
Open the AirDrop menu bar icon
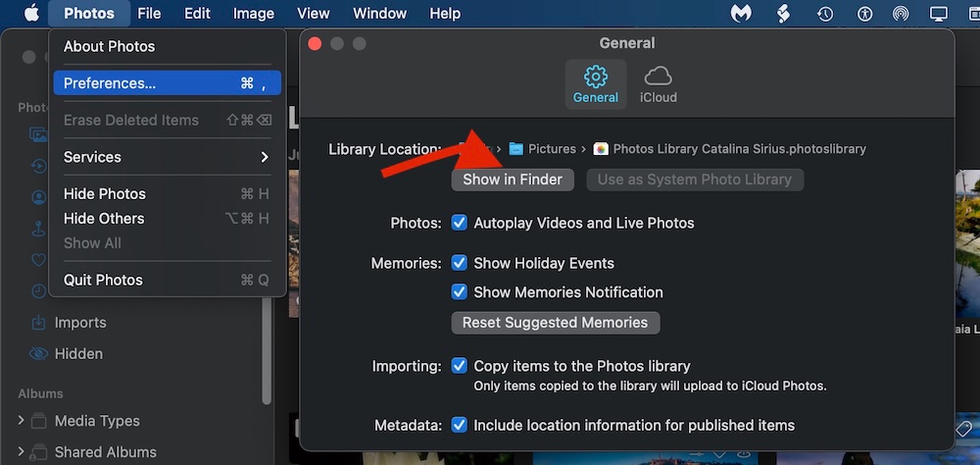(901, 13)
